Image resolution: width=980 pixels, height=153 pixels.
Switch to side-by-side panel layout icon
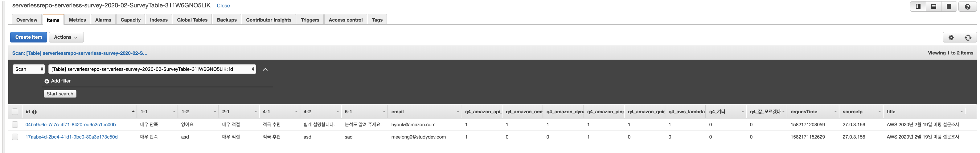[x=918, y=6]
